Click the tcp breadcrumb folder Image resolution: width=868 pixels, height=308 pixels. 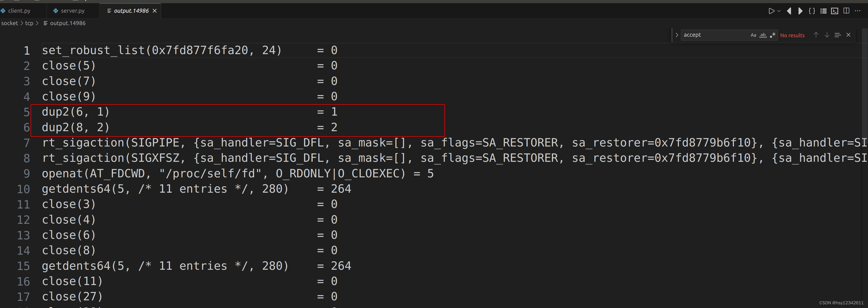pos(29,23)
